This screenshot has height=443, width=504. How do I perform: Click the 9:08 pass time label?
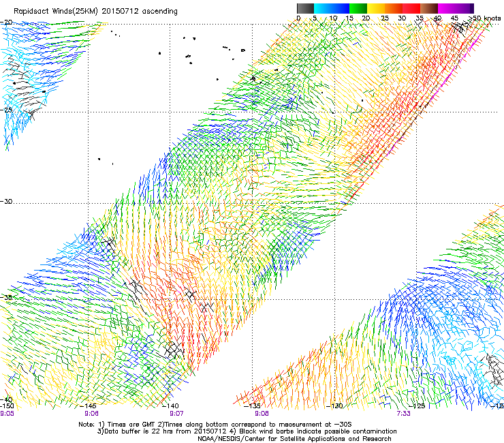(x=262, y=414)
